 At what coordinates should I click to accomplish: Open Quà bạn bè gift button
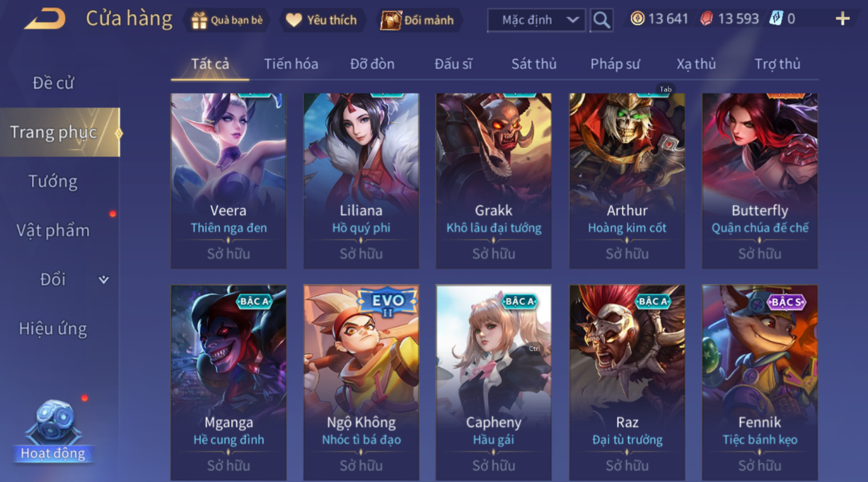click(226, 21)
